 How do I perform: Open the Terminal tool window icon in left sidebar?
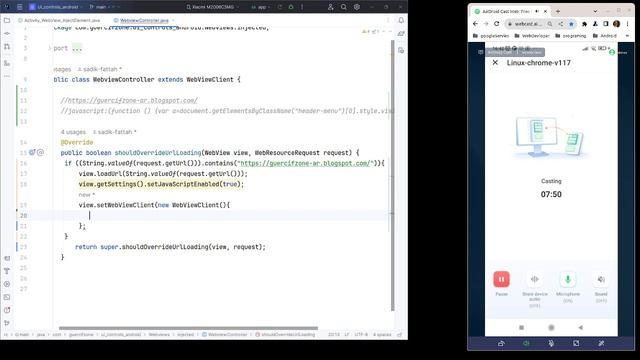(7, 297)
